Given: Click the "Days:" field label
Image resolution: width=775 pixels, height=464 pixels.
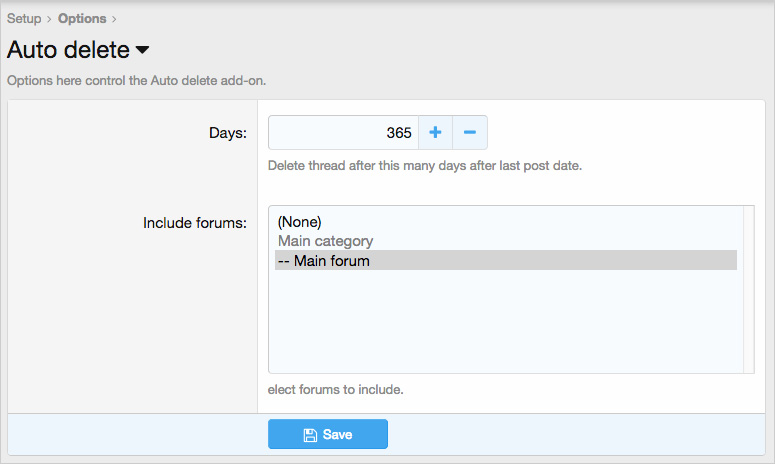Looking at the screenshot, I should click(227, 132).
